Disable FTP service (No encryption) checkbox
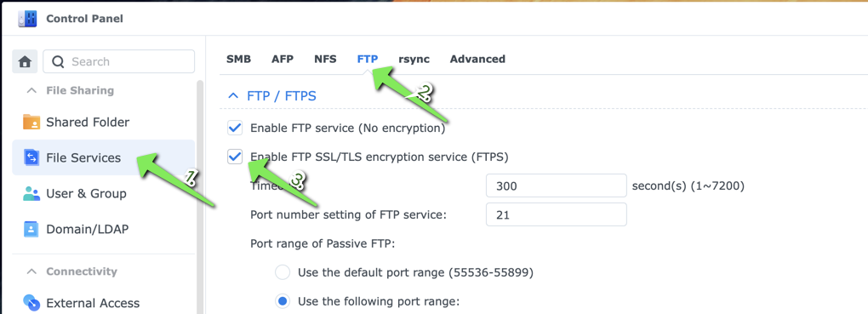The image size is (868, 314). click(235, 128)
